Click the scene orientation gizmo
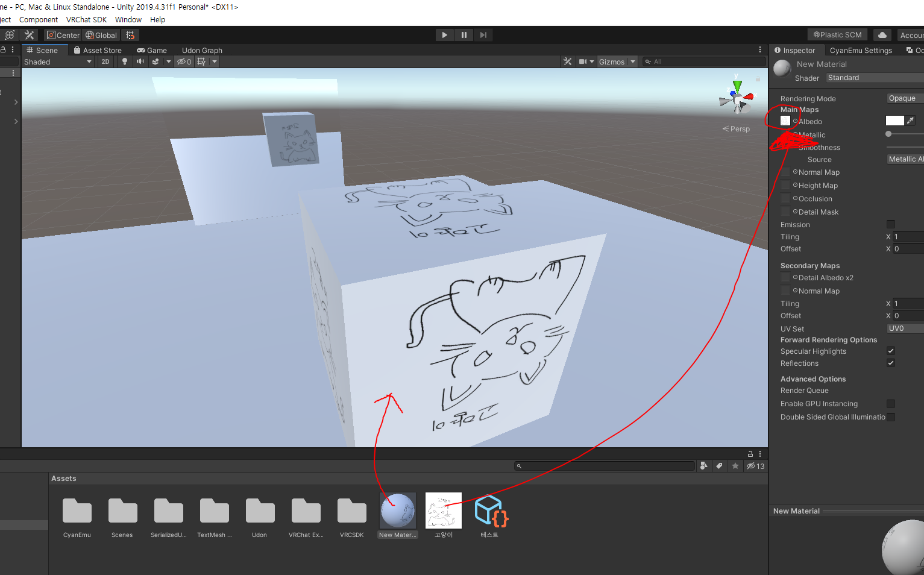Screen dimensions: 924x575 (737, 96)
